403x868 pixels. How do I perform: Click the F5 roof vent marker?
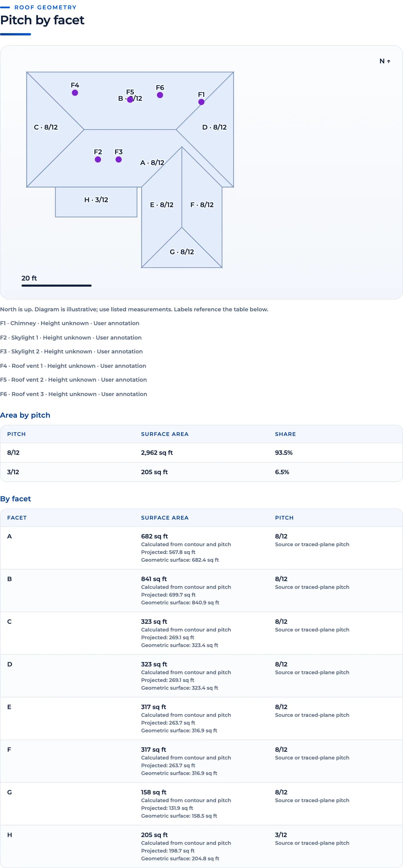click(x=130, y=99)
